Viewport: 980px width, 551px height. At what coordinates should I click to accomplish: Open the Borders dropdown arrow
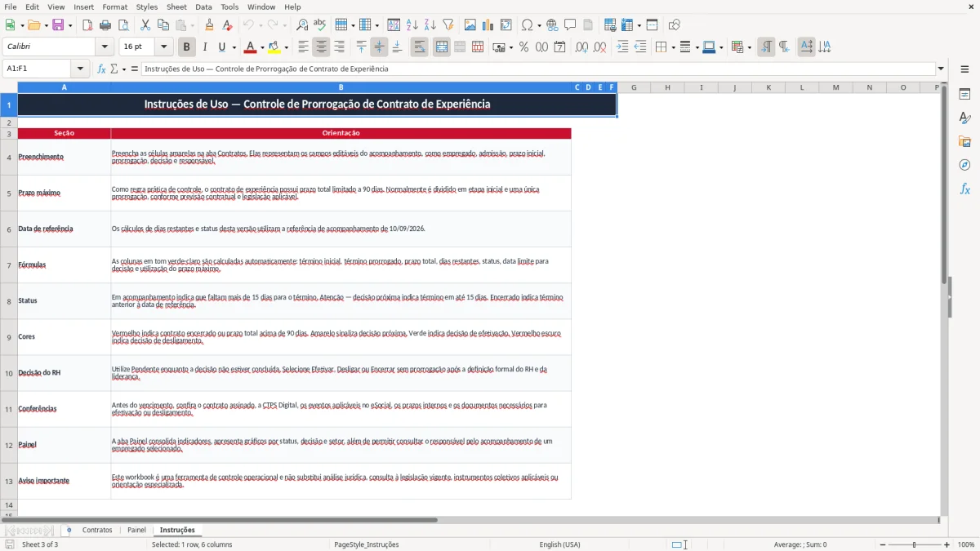pos(672,47)
